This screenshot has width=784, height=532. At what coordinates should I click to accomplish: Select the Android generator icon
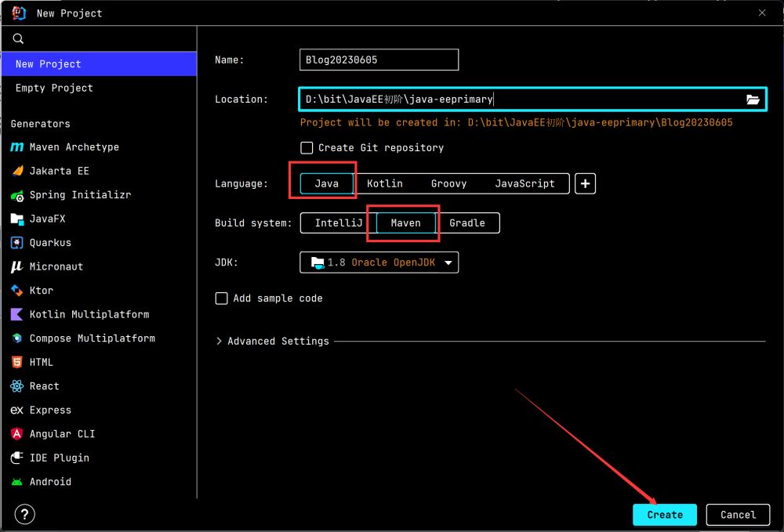tap(17, 482)
